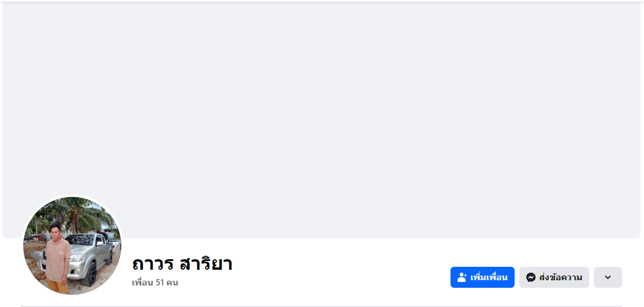Image resolution: width=644 pixels, height=307 pixels.
Task: Click the blue เพิ่มเพื่อน button
Action: (482, 277)
